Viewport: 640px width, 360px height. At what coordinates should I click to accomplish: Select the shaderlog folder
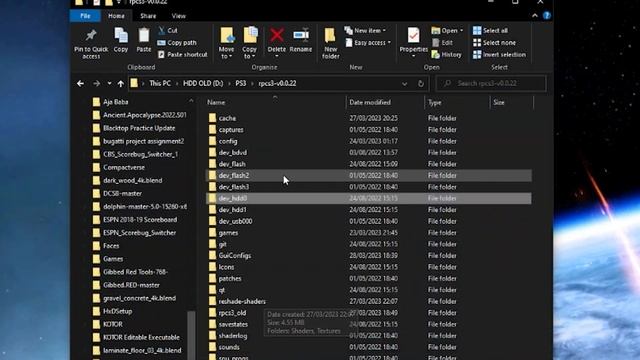click(233, 336)
